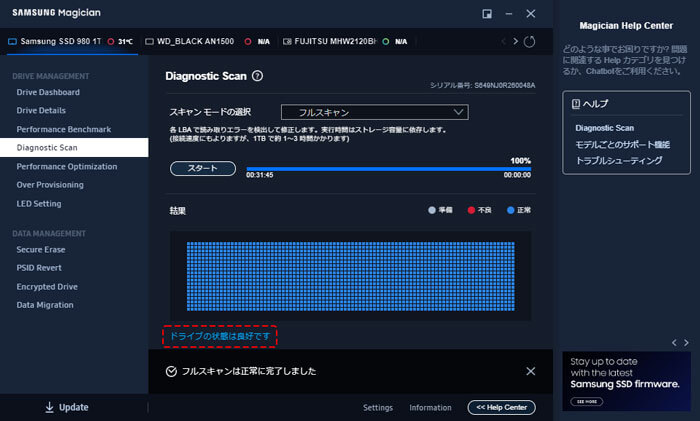Open the scan mode フルスキャン dropdown
The height and width of the screenshot is (421, 700).
pyautogui.click(x=375, y=112)
